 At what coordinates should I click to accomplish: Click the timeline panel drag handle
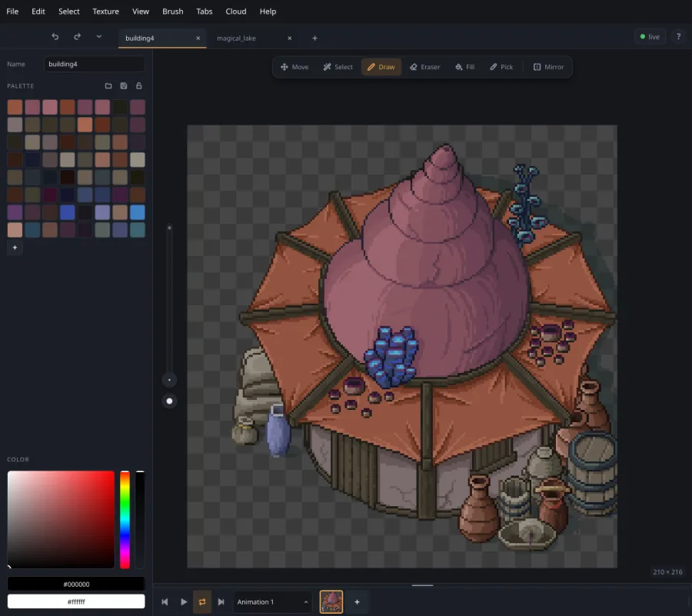(x=422, y=585)
